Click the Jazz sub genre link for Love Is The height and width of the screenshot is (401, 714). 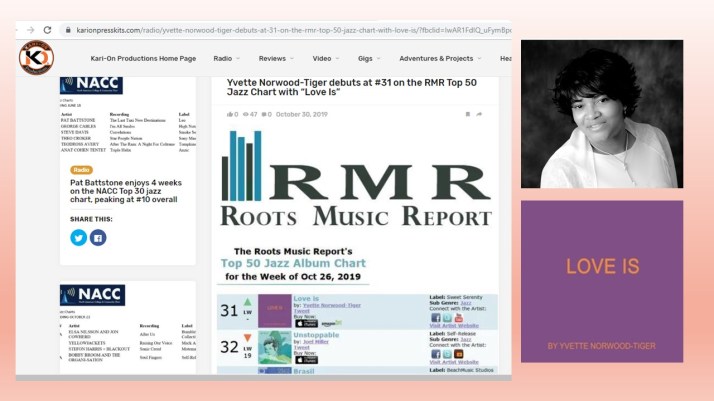point(466,303)
